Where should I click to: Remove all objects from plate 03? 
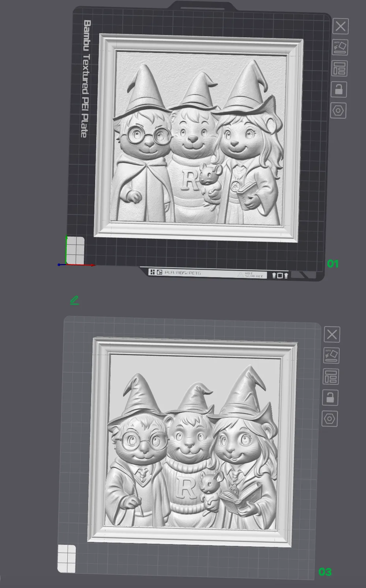(332, 335)
